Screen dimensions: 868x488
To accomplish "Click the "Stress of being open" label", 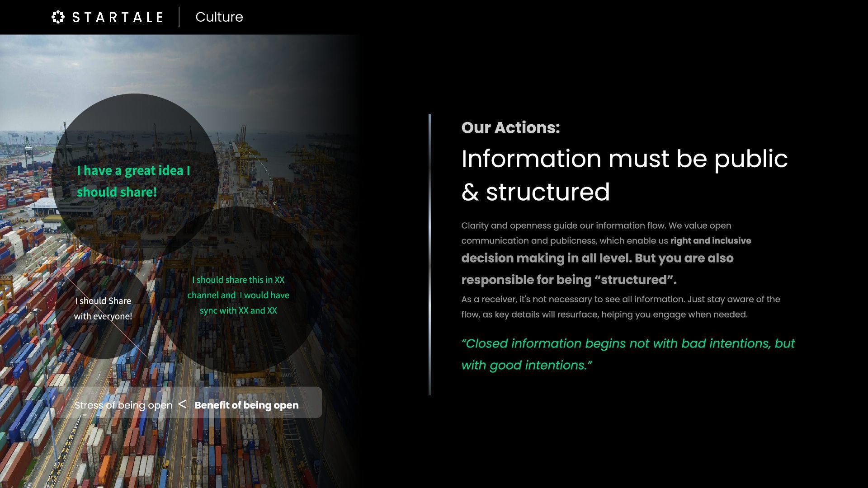I will [x=123, y=405].
